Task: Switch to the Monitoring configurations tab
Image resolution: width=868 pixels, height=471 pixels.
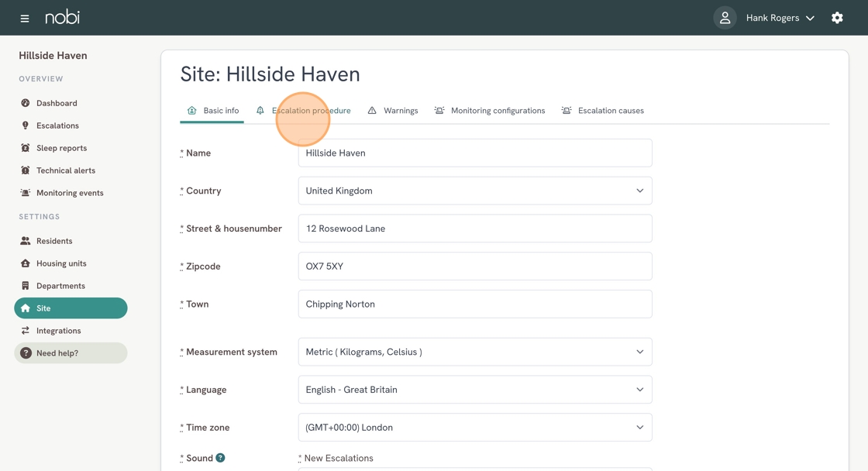Action: pos(497,111)
